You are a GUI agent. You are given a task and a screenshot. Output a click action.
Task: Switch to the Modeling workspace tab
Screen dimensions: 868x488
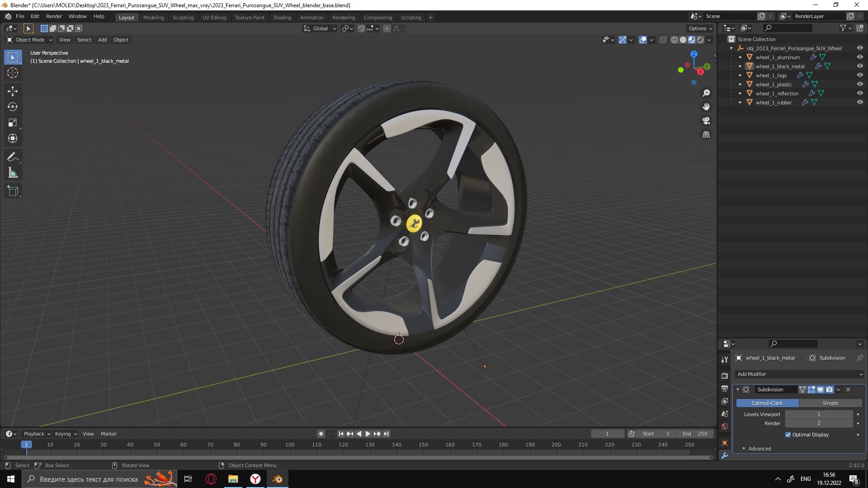tap(153, 18)
